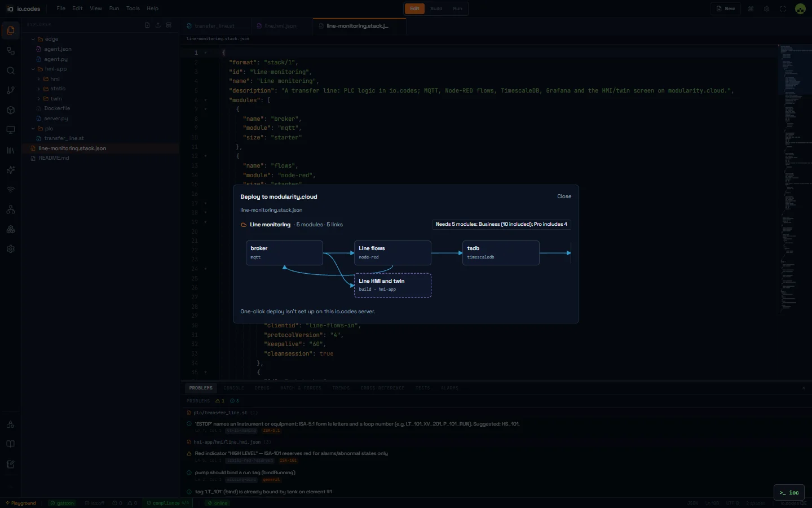
Task: Click the 'Needs 5 modules' plan badge
Action: pyautogui.click(x=501, y=224)
